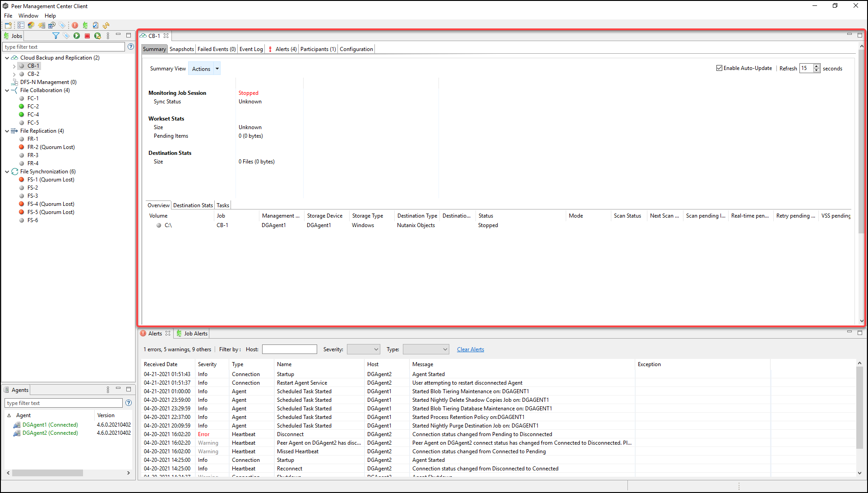Click the Host filter input field
This screenshot has width=868, height=493.
click(x=289, y=349)
